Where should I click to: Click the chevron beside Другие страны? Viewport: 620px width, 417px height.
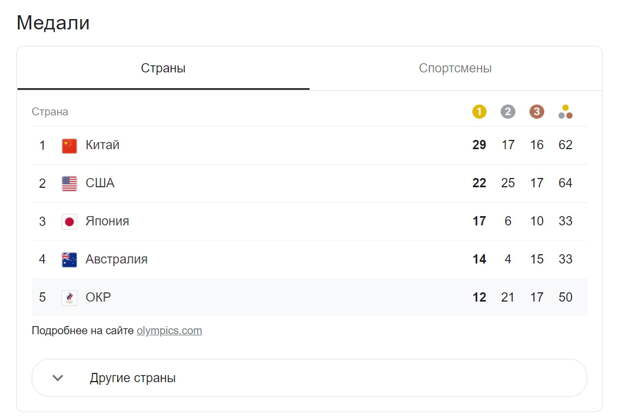[58, 378]
